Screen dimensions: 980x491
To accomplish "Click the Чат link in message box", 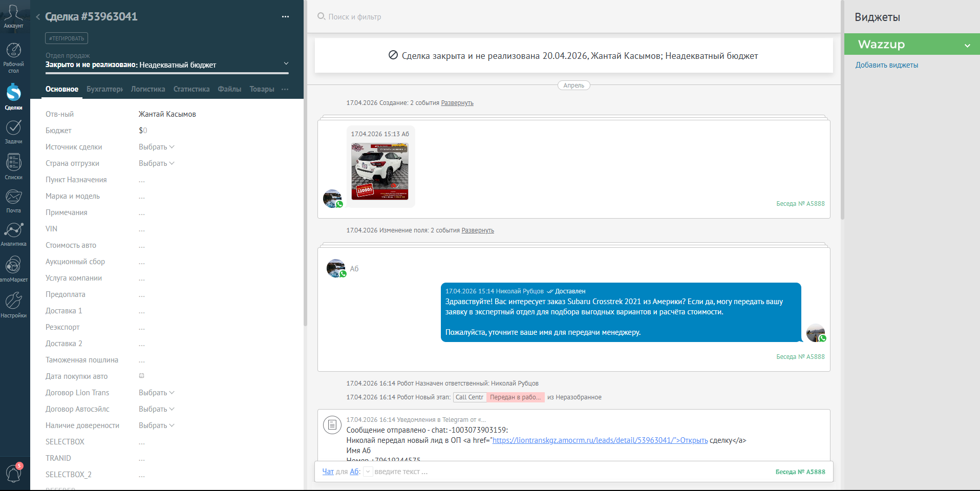I will [328, 472].
